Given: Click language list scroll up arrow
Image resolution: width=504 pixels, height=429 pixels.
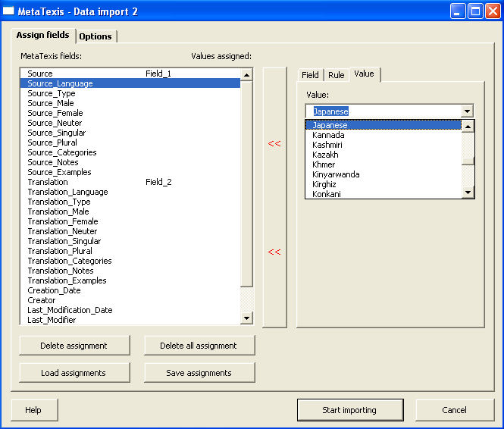Looking at the screenshot, I should click(468, 126).
